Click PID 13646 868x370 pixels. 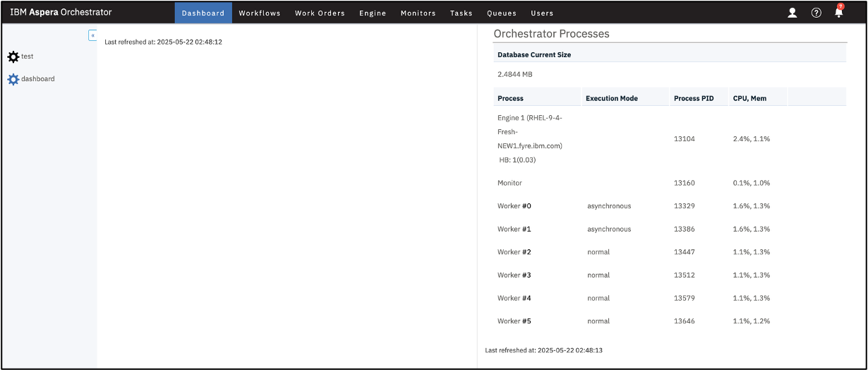tap(685, 321)
